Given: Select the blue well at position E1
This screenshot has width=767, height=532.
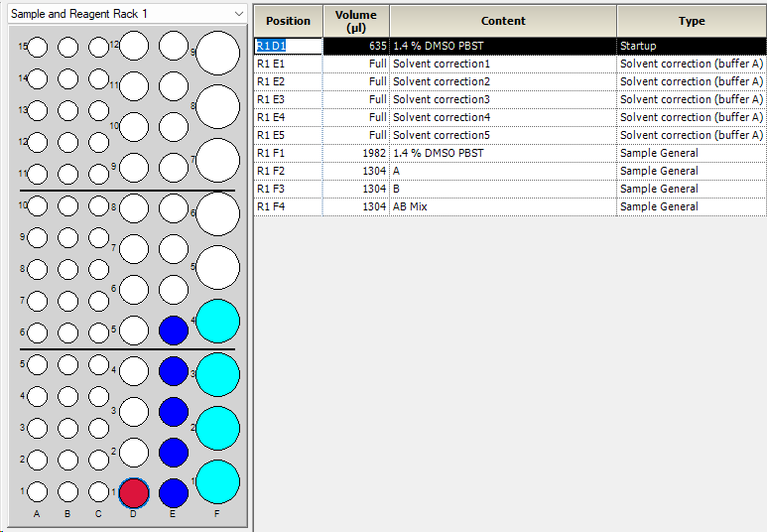Looking at the screenshot, I should click(x=174, y=492).
